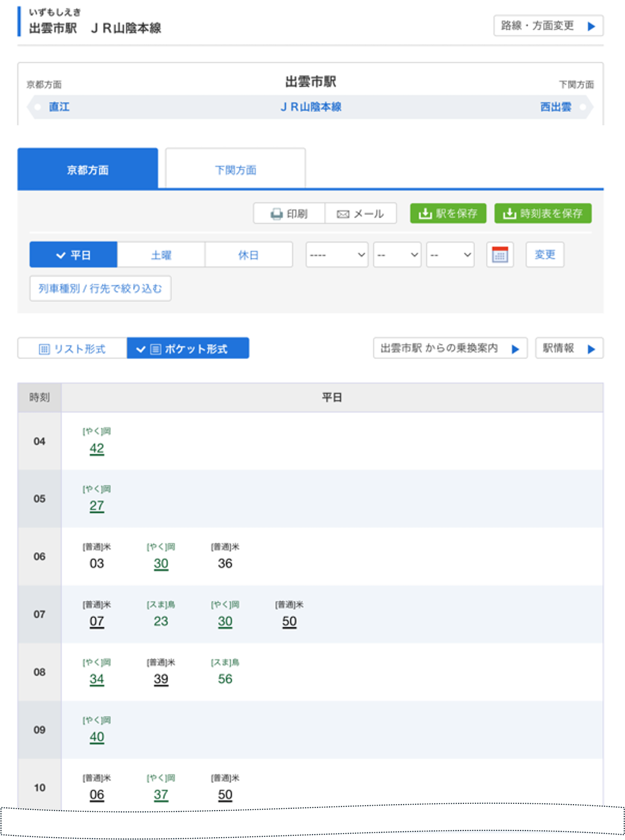Select the 平日 schedule toggle

click(73, 255)
